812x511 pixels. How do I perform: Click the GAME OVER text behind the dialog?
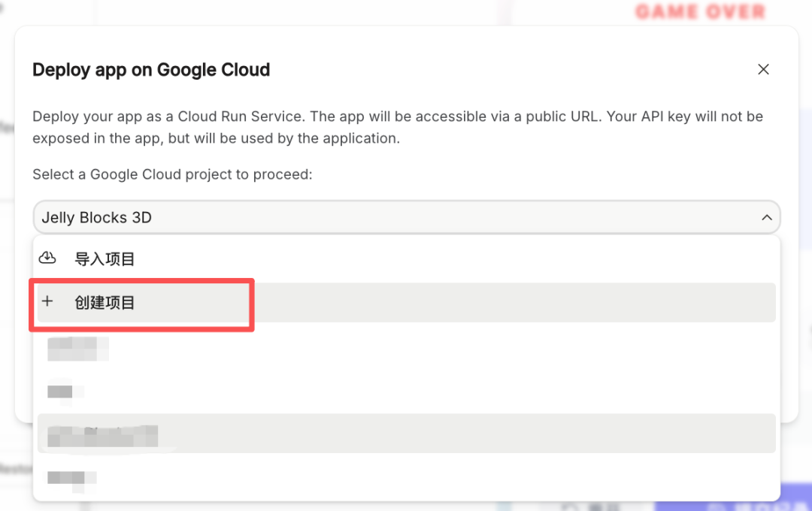700,12
